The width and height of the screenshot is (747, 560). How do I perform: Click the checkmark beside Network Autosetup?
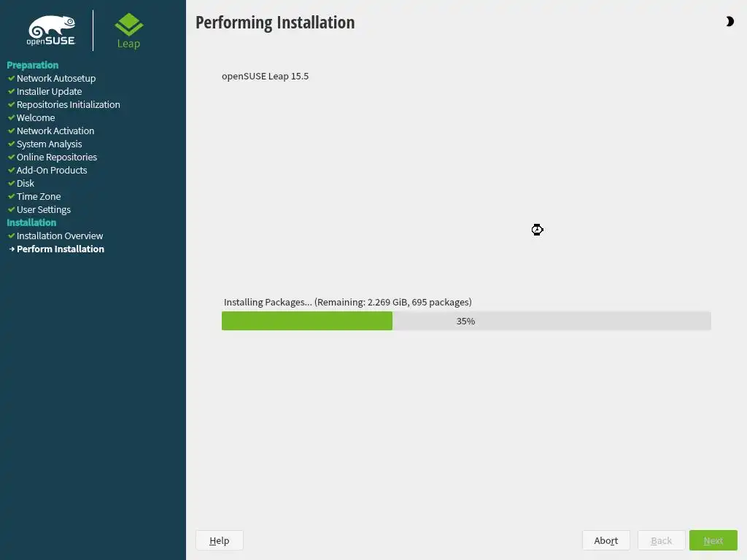pos(11,78)
